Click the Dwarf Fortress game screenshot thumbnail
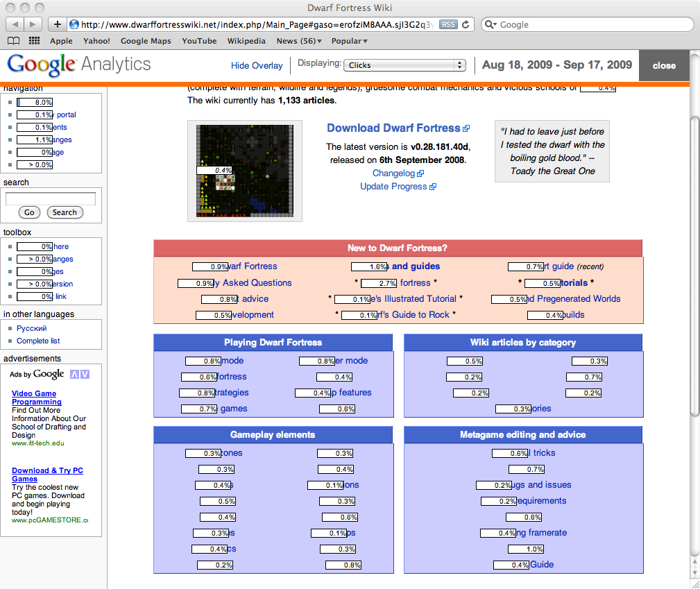Viewport: 700px width, 589px height. coord(245,171)
